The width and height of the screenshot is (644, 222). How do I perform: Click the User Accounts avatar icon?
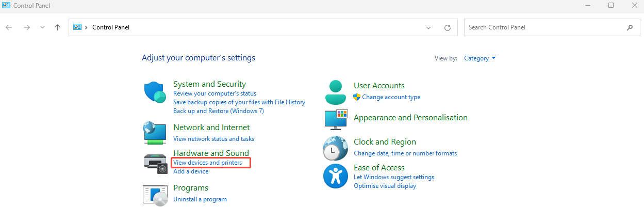click(336, 92)
